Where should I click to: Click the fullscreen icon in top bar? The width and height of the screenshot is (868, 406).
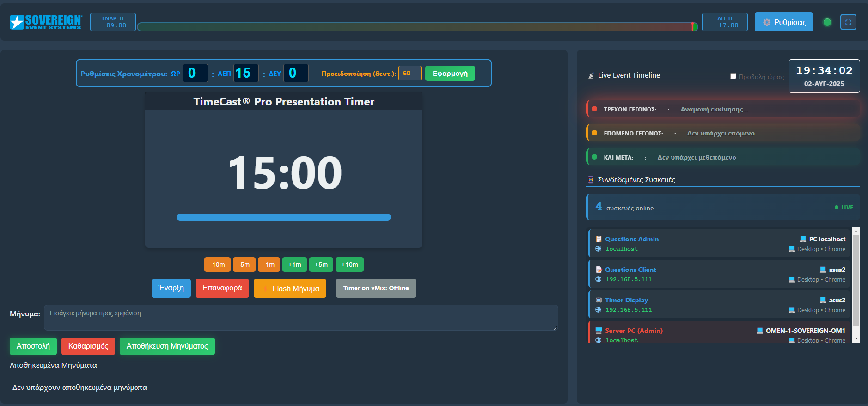point(848,22)
